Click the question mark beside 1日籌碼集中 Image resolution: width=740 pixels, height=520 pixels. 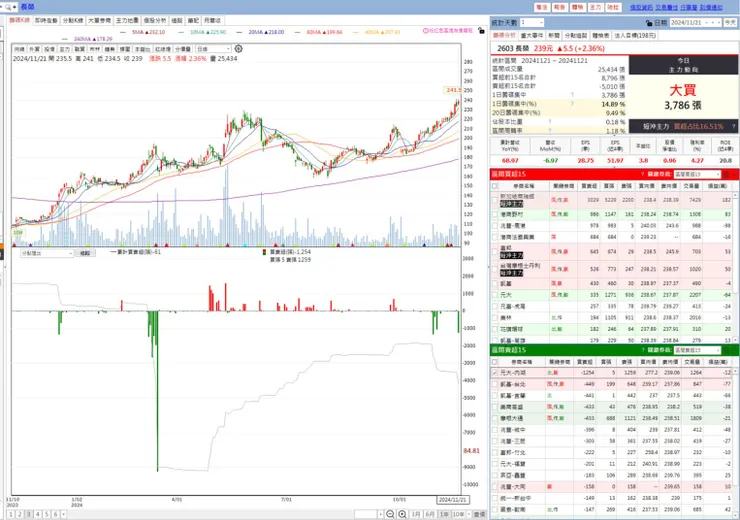572,95
